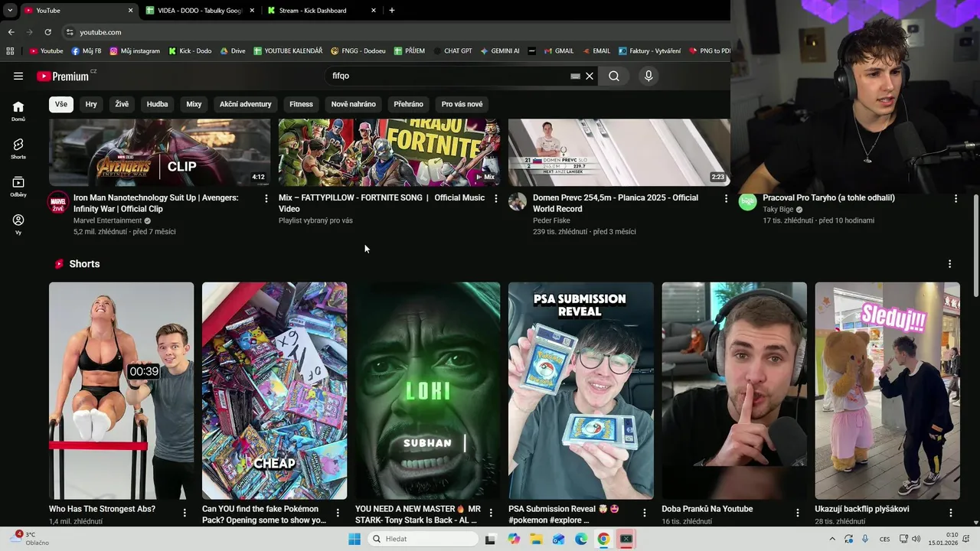Click Taky Bige channel name
980x551 pixels.
tap(778, 209)
